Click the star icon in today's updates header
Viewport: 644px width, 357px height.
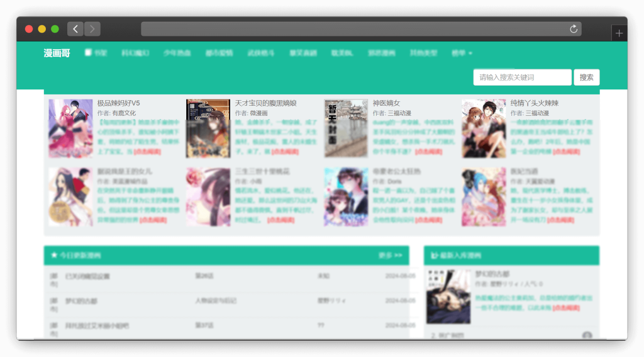tap(54, 255)
